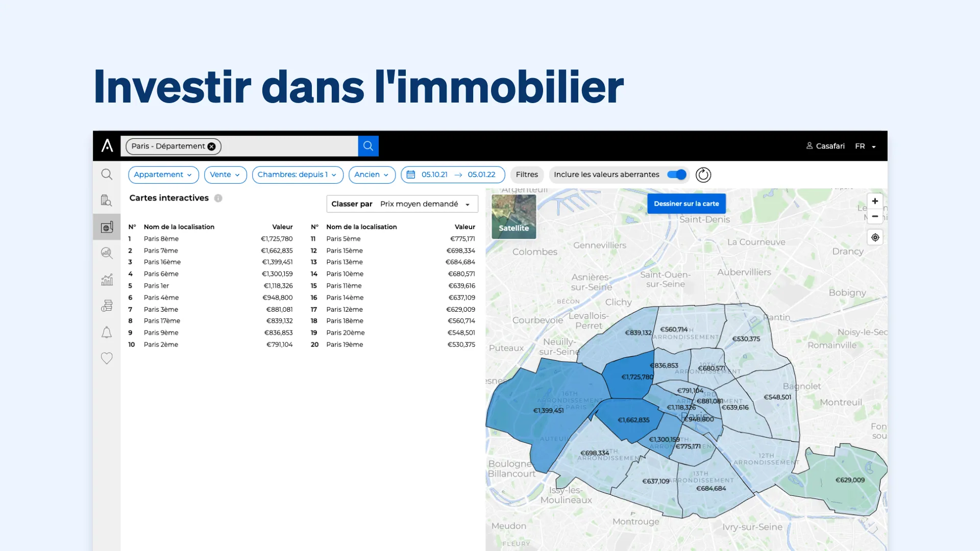Image resolution: width=980 pixels, height=551 pixels.
Task: Switch map to Satellite view
Action: tap(514, 217)
